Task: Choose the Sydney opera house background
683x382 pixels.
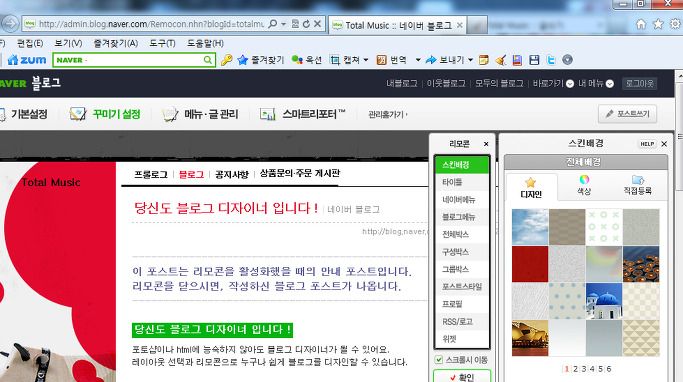Action: tap(530, 338)
